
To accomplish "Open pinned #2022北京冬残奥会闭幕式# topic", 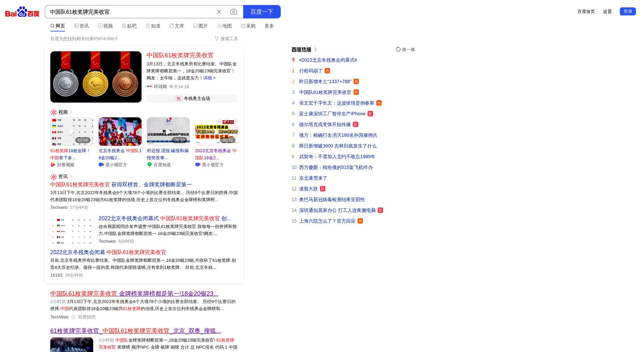I will [x=328, y=60].
